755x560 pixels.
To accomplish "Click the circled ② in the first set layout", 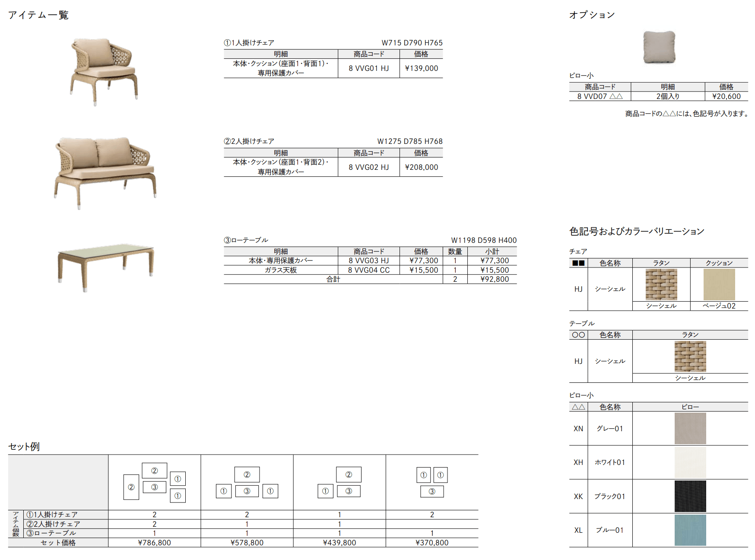I will click(154, 471).
